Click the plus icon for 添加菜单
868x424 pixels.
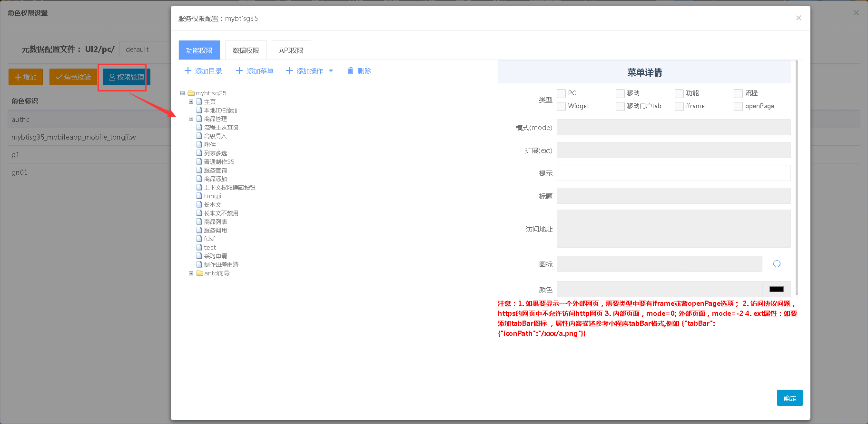click(x=239, y=71)
